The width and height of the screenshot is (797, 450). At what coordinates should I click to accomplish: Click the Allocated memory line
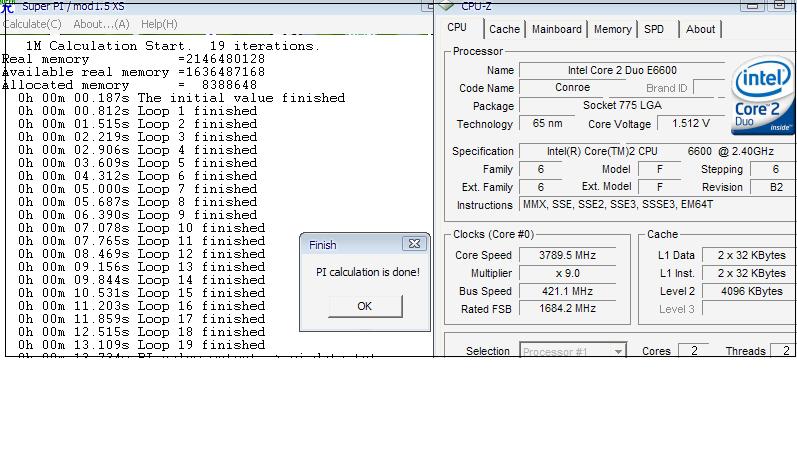pos(130,85)
